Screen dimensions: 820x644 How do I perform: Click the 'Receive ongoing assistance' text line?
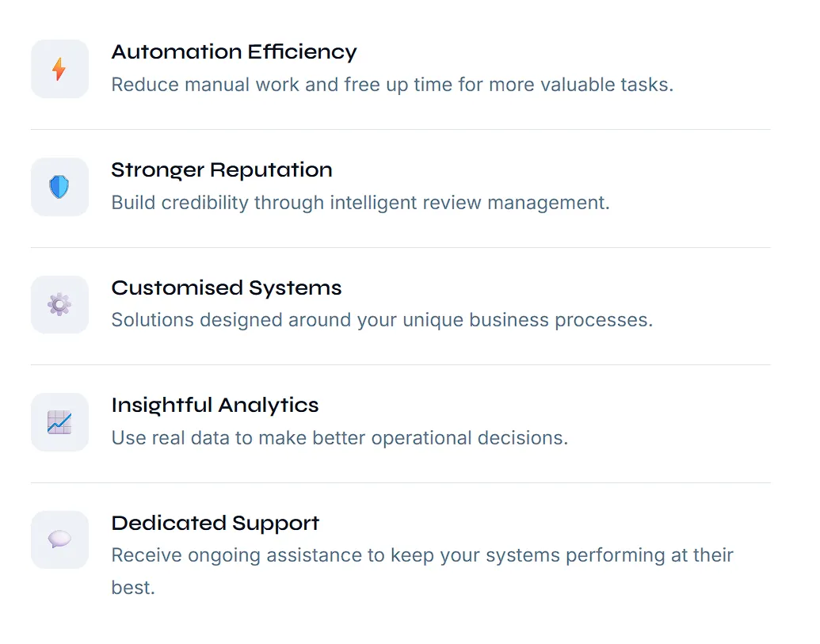(x=421, y=555)
